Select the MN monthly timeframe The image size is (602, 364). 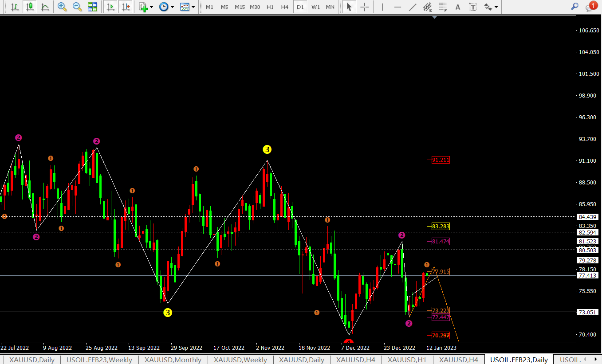coord(330,7)
